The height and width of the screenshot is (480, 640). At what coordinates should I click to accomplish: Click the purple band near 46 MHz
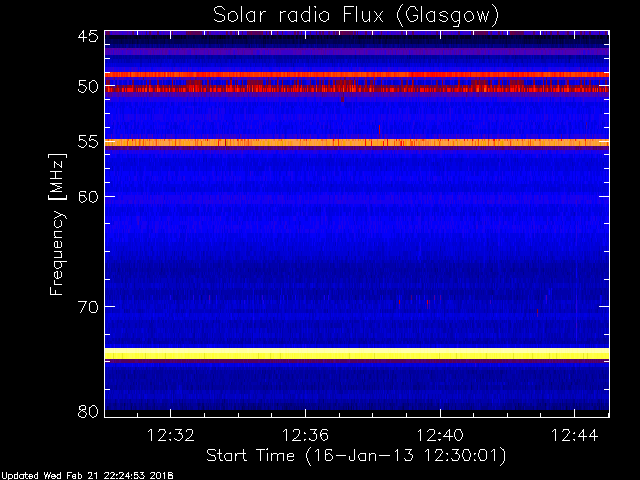click(x=357, y=52)
